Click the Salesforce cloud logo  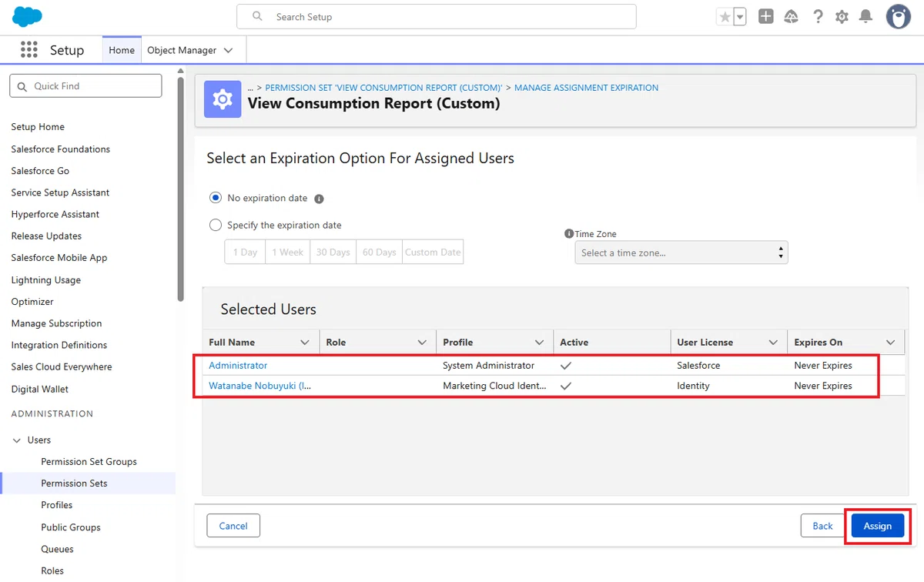[x=28, y=16]
